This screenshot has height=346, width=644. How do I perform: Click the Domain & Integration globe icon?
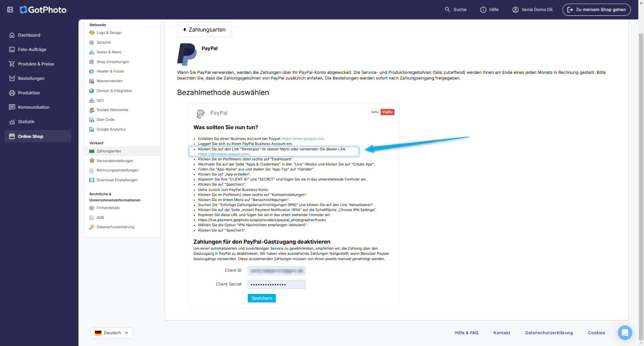click(x=92, y=91)
